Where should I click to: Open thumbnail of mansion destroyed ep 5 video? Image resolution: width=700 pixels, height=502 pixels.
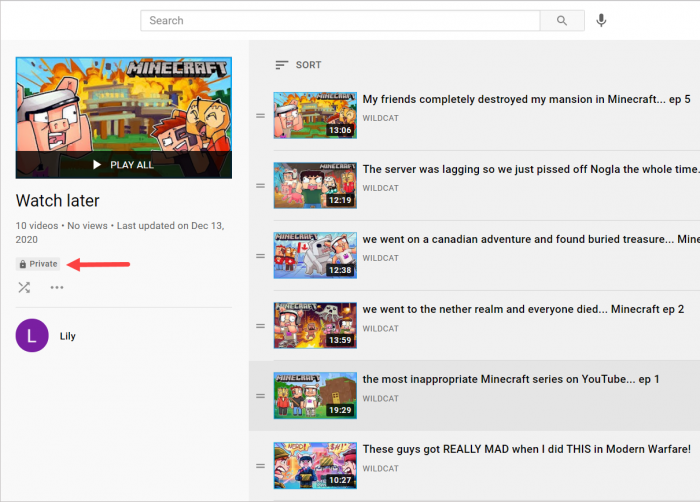point(315,116)
